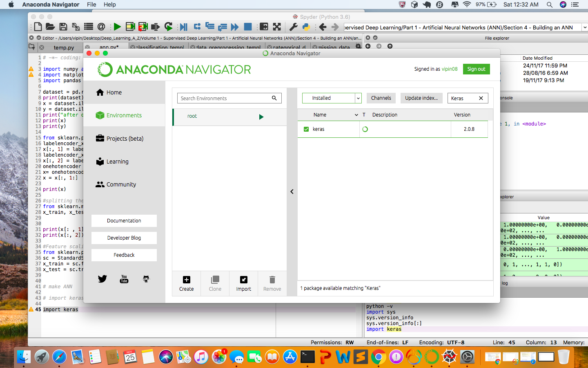Viewport: 588px width, 368px height.
Task: Click the search magnifier in Environments search
Action: coord(274,98)
